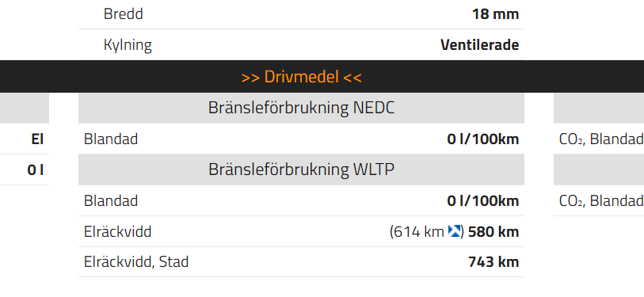Select the NEDC 0 l/100km value
Screen dimensions: 644x297
pos(482,139)
